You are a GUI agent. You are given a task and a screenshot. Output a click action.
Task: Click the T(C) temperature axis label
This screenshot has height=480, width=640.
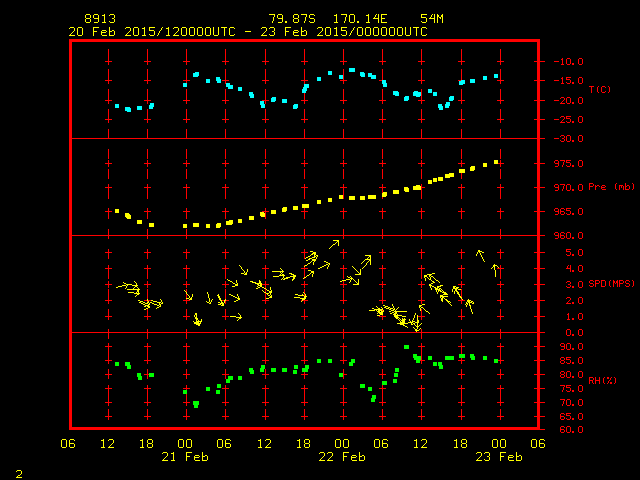point(600,89)
